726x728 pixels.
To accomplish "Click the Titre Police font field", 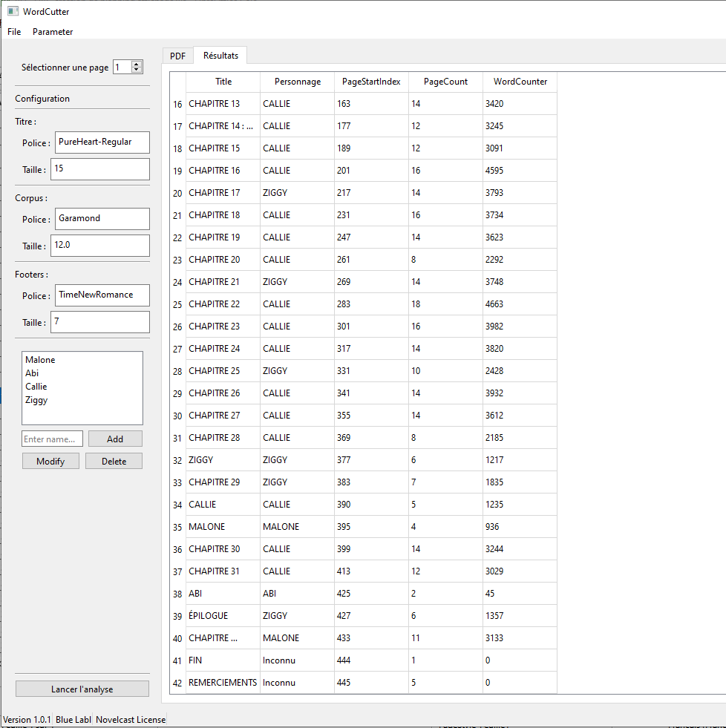I will 102,142.
